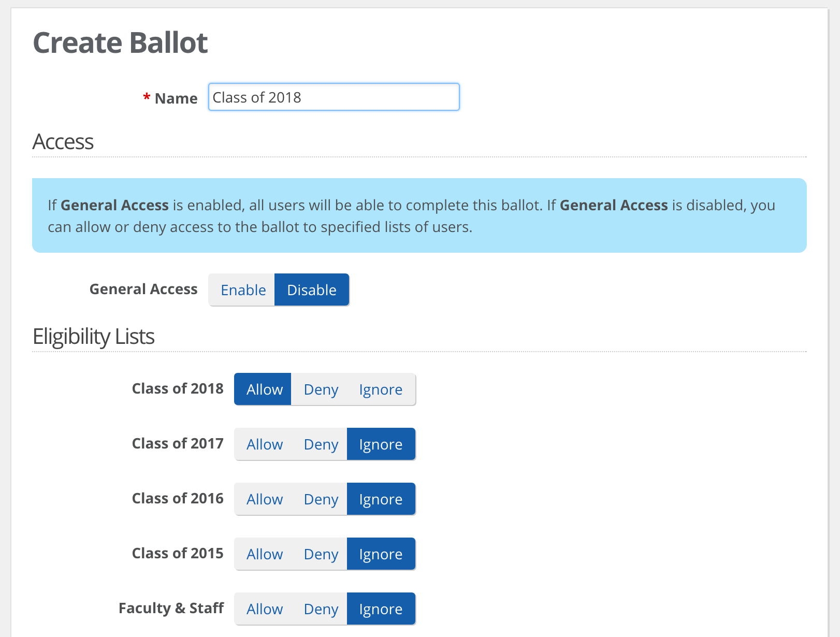
Task: Deny the Class of 2016 list
Action: point(321,499)
